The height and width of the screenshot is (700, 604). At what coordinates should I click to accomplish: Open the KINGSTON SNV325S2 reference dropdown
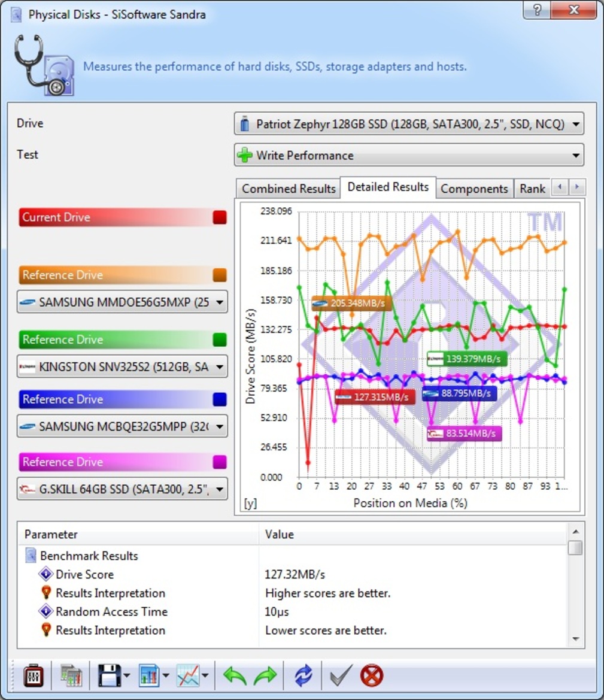[x=122, y=366]
